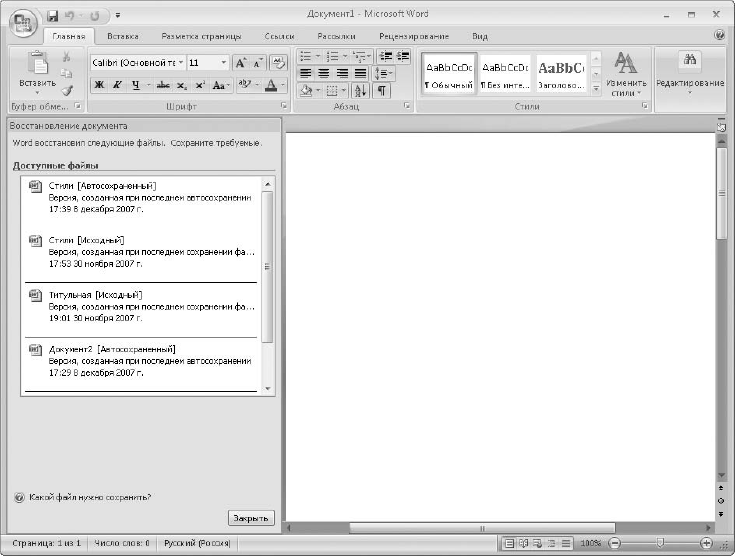Switch to Draft view in status bar

coord(566,543)
